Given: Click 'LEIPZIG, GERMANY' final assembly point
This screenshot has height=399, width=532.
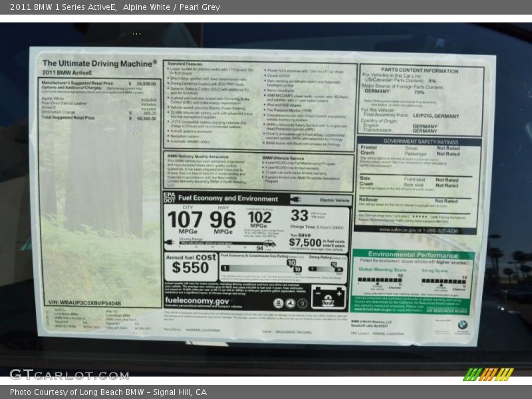Looking at the screenshot, I should [x=436, y=116].
